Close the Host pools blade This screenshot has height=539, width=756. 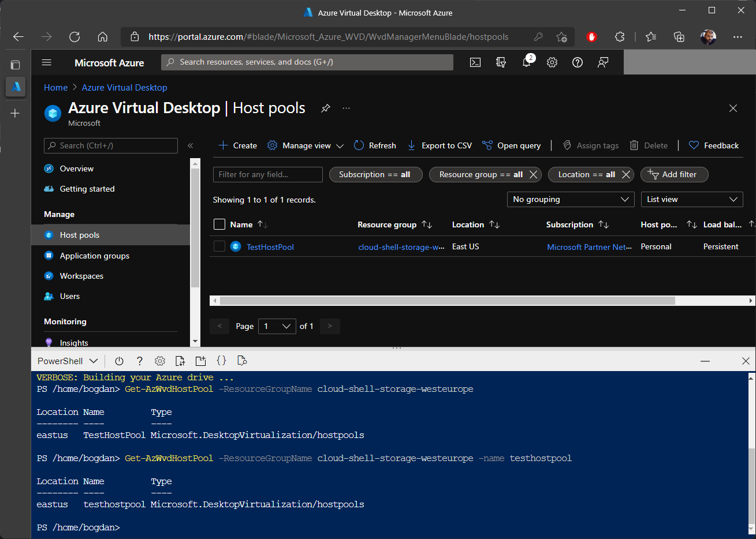[733, 108]
